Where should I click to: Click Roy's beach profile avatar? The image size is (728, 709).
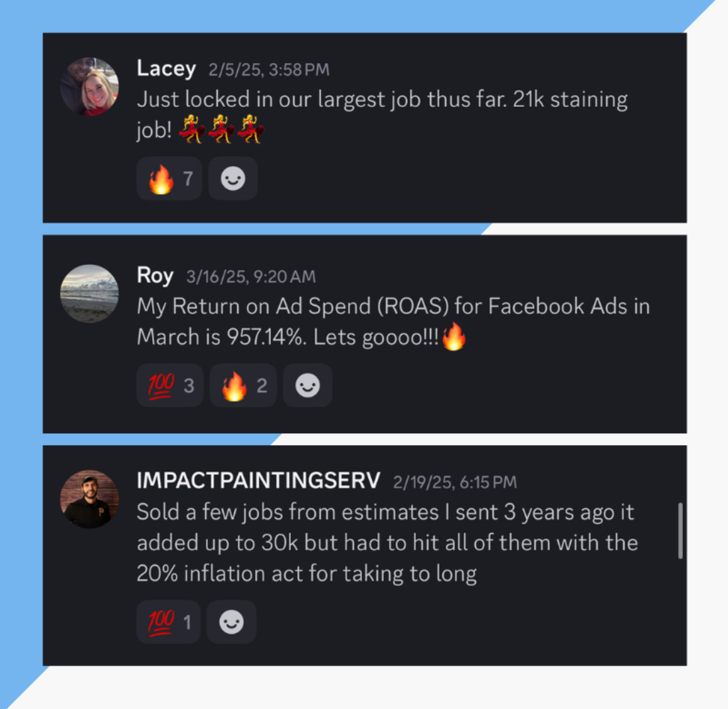(90, 293)
